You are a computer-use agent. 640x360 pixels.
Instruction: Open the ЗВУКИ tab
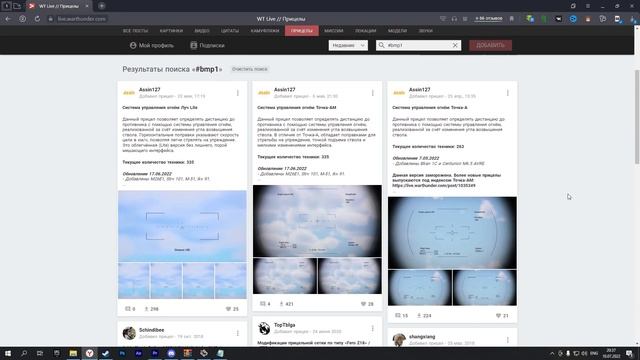pyautogui.click(x=425, y=31)
